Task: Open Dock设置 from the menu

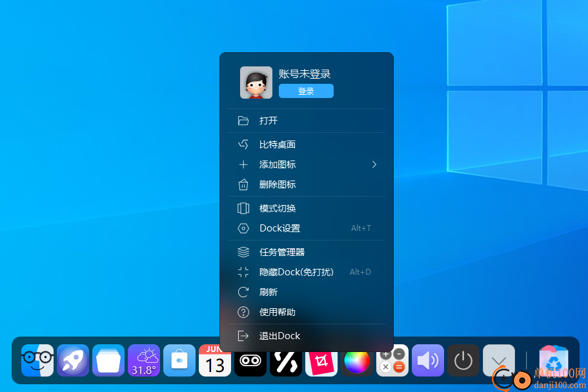Action: (x=307, y=228)
